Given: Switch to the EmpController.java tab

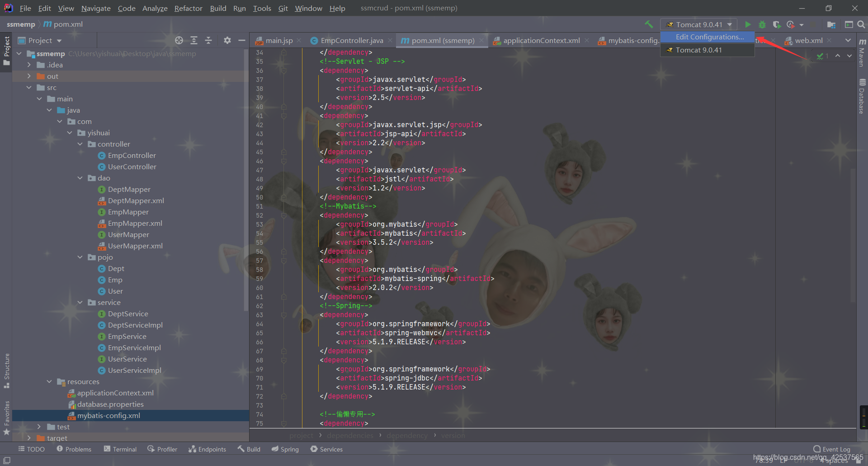Looking at the screenshot, I should point(347,41).
